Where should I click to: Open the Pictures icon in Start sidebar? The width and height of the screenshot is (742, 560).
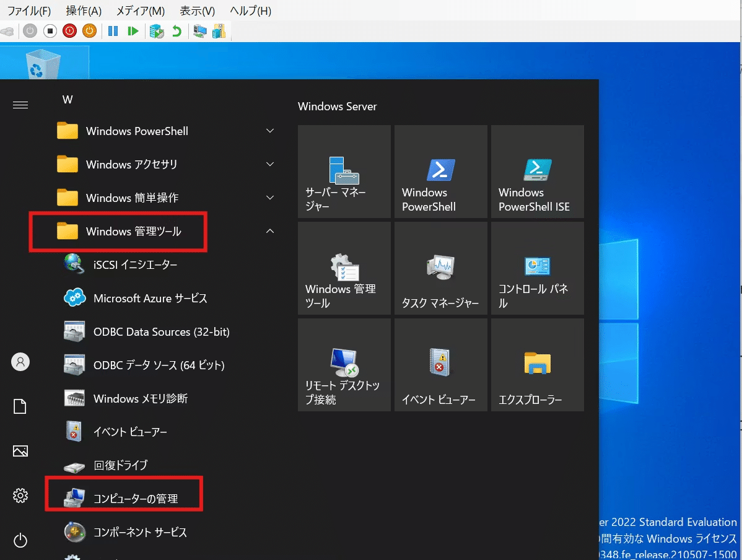coord(20,451)
